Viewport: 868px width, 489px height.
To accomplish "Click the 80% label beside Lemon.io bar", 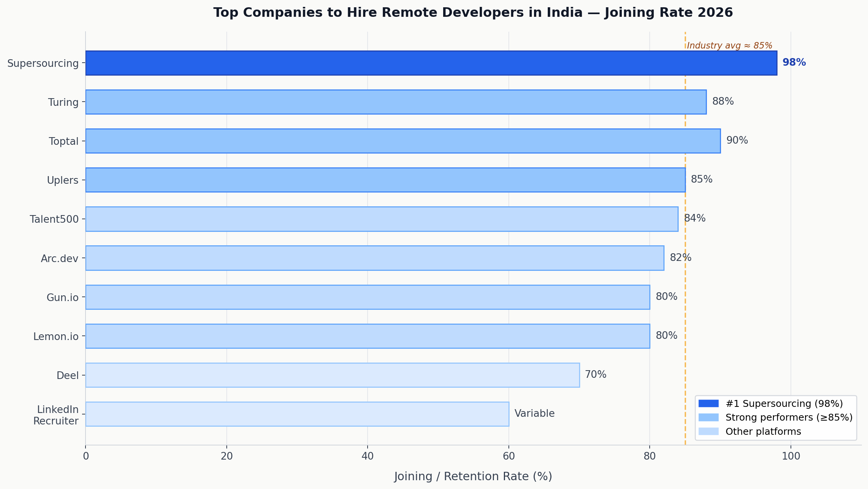I will (x=666, y=336).
